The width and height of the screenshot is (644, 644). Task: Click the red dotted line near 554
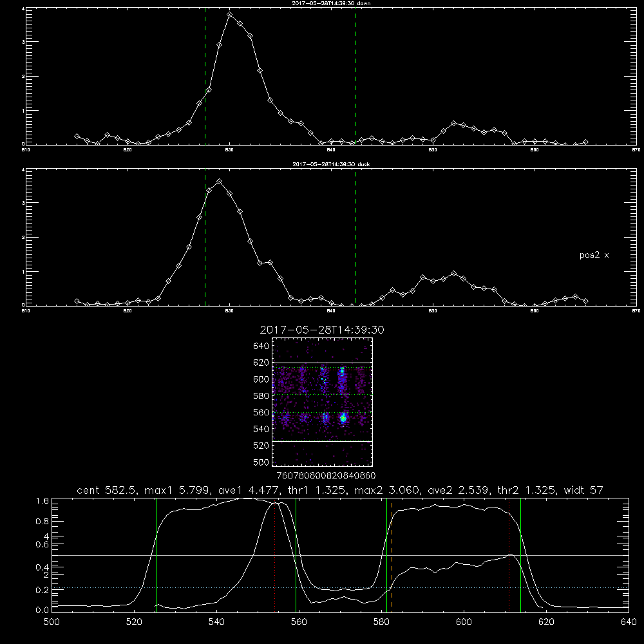(x=275, y=554)
